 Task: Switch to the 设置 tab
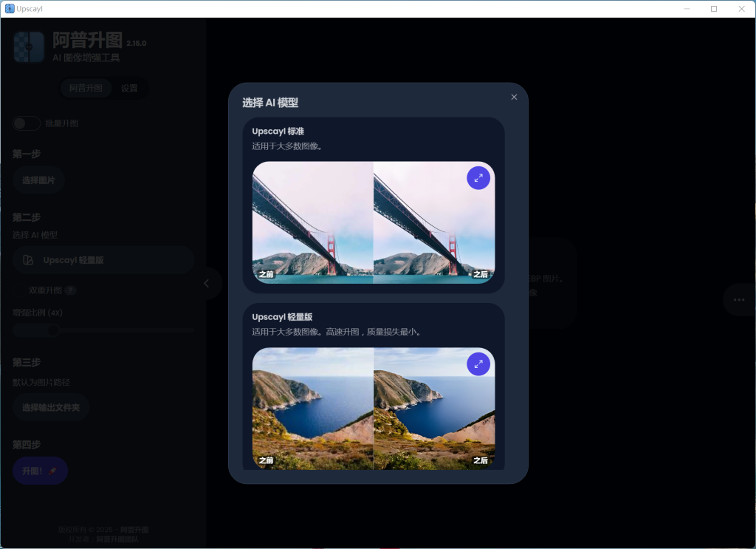[130, 87]
